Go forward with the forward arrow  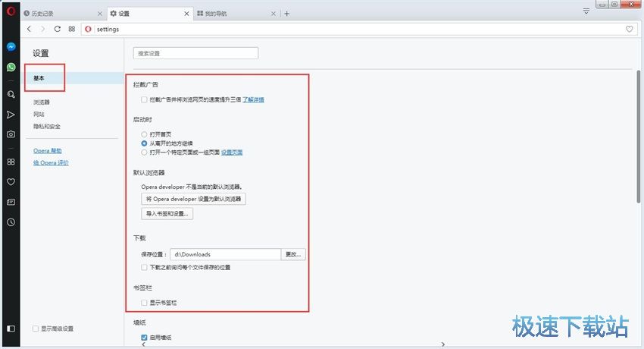(x=42, y=29)
